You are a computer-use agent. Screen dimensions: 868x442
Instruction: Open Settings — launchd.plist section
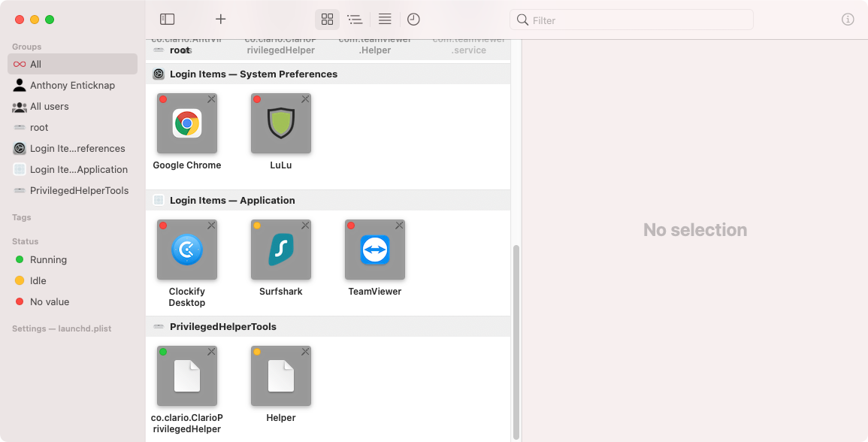click(62, 328)
